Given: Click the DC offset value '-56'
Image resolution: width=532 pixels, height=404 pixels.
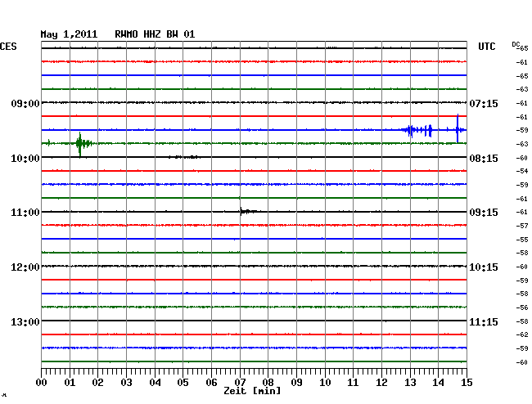Looking at the screenshot, I should (x=522, y=307).
